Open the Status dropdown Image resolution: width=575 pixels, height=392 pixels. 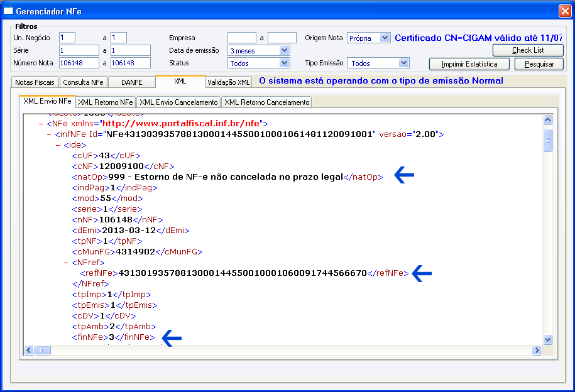[284, 63]
